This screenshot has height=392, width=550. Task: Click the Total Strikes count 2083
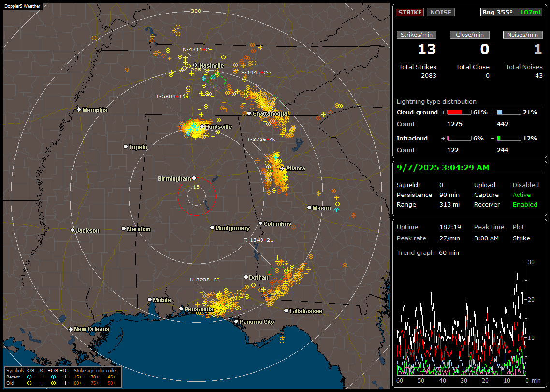click(x=429, y=76)
